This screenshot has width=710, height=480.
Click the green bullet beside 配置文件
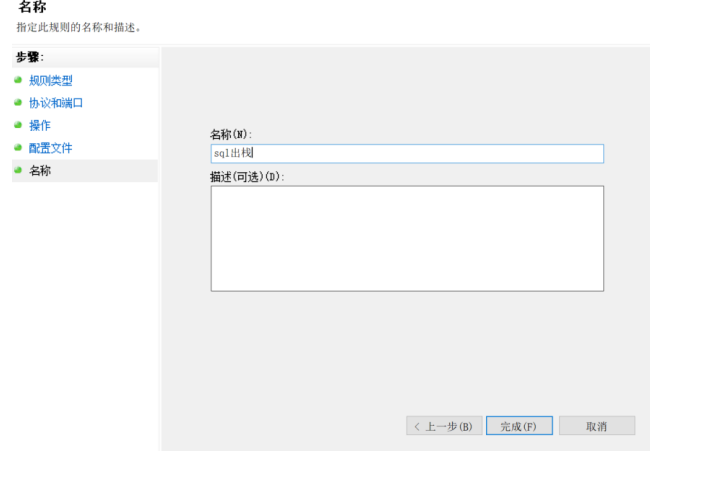coord(18,148)
